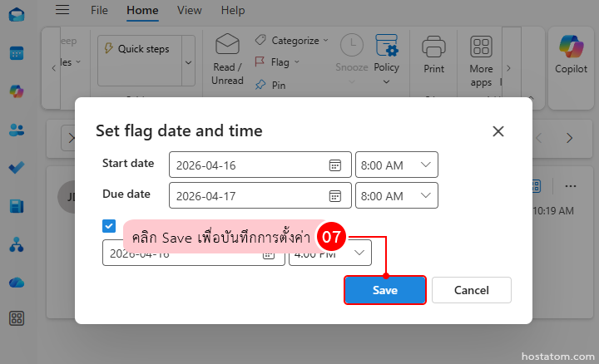Screen dimensions: 599x364
Task: Click the Read / Unread envelope icon
Action: coord(227,44)
